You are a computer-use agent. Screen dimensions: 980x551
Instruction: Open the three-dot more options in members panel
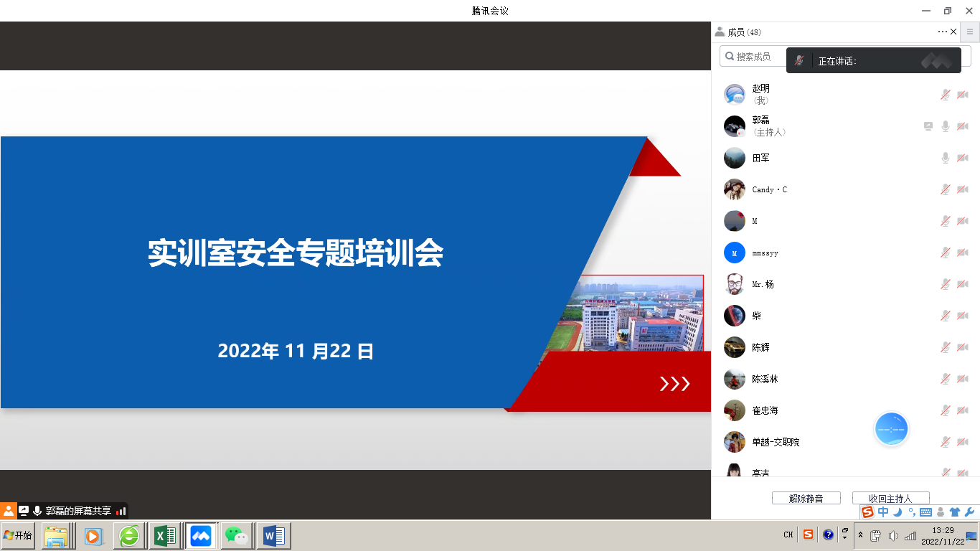942,32
